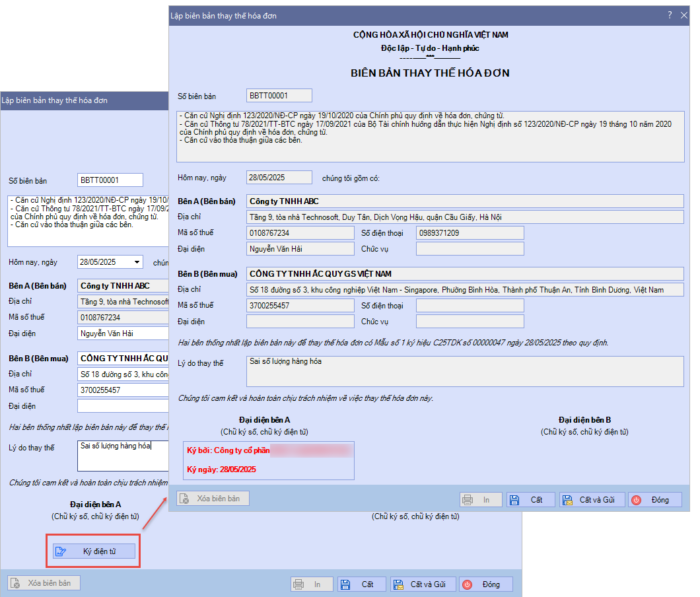Click Cất và Gửi in front dialog

click(591, 498)
